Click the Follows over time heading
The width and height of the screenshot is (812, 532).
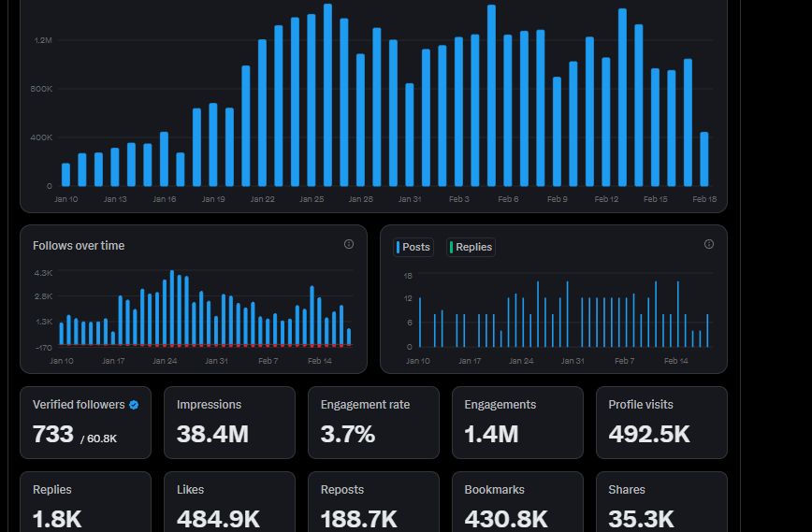[x=79, y=245]
